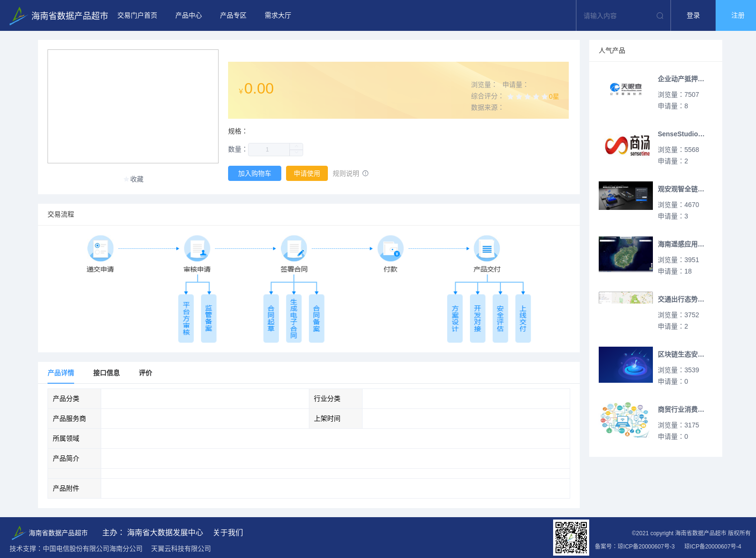Open 产品专区 menu item

[233, 16]
